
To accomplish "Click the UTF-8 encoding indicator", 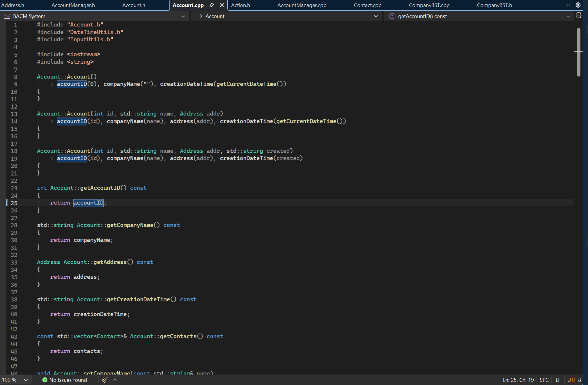I will point(574,380).
